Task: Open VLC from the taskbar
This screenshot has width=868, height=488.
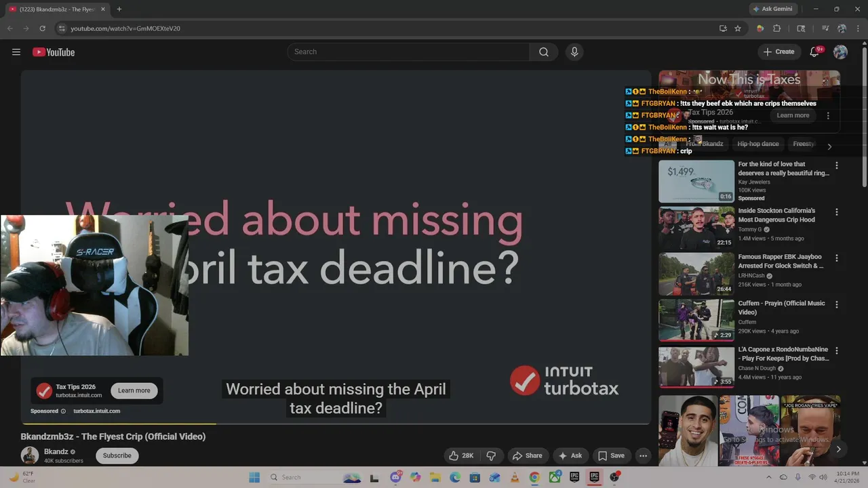Action: [513, 477]
